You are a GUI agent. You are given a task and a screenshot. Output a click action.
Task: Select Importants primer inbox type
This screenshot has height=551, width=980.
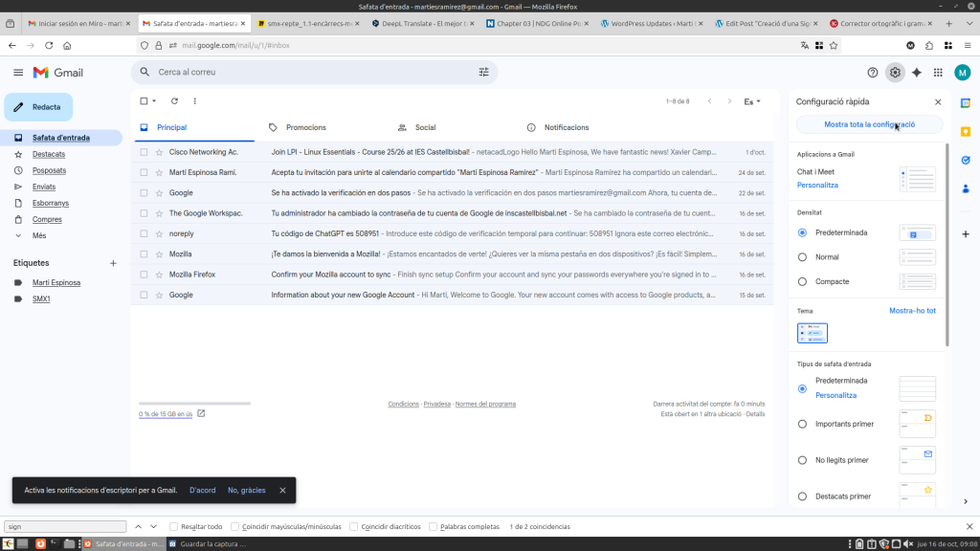[803, 424]
